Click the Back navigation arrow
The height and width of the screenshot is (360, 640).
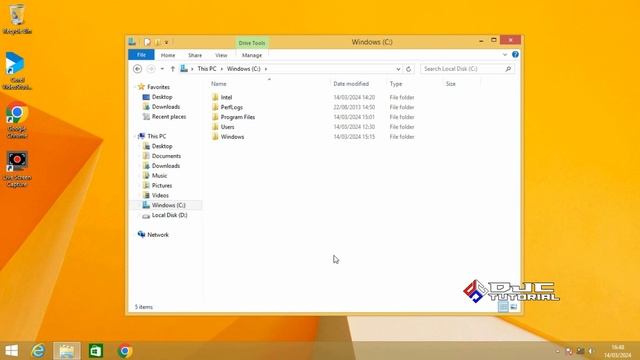click(x=138, y=69)
